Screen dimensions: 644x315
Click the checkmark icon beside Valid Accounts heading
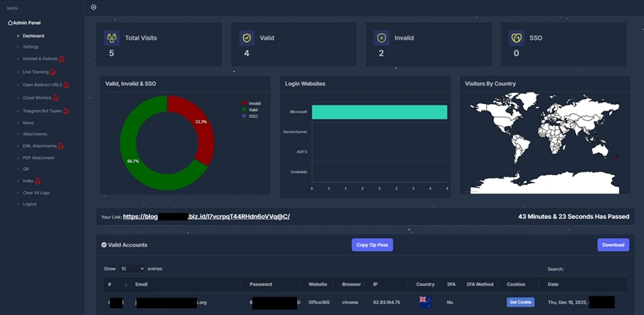104,245
